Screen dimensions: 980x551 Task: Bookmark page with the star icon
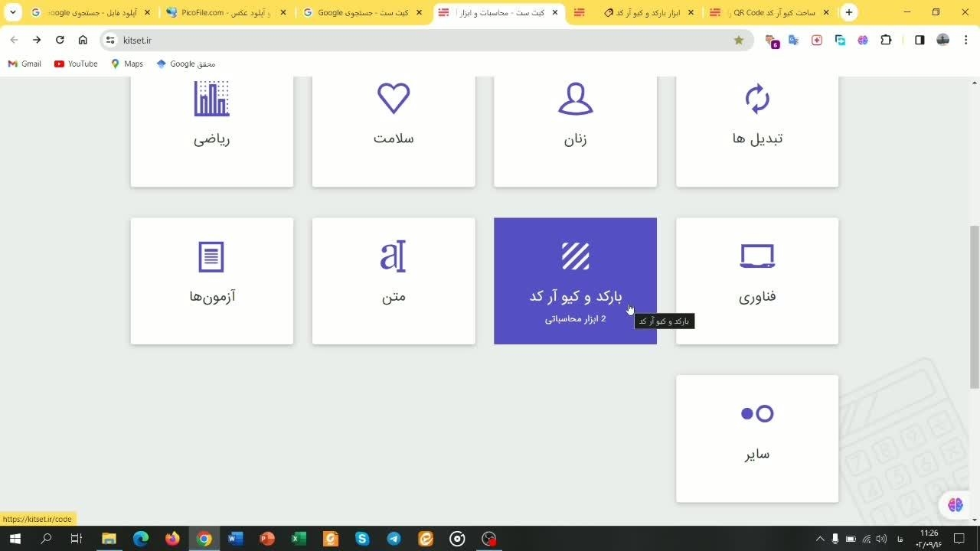click(739, 40)
